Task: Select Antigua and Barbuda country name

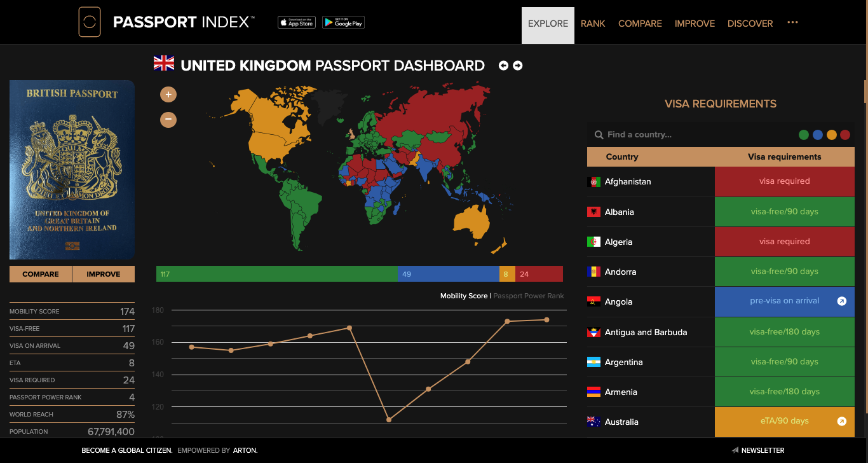Action: tap(646, 332)
